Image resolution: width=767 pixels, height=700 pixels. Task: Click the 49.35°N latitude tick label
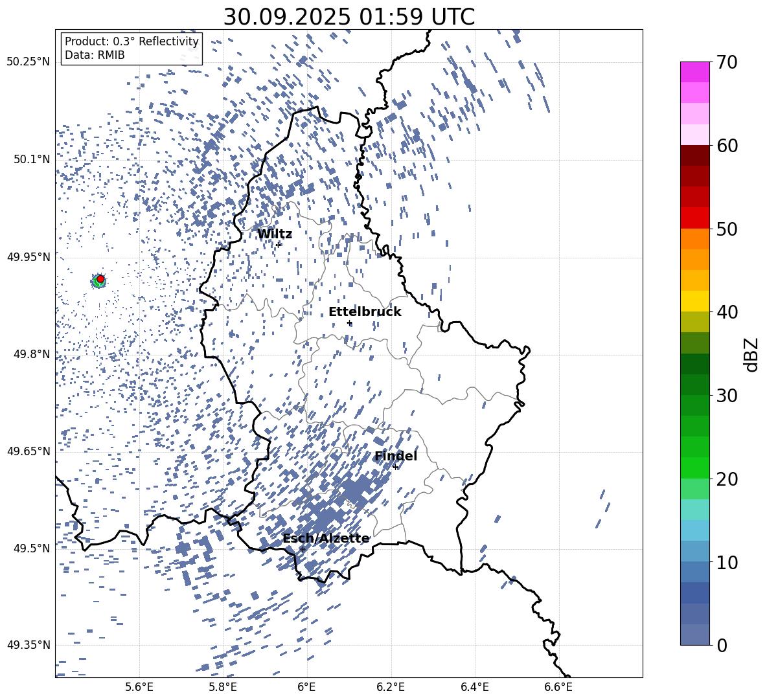pos(28,645)
